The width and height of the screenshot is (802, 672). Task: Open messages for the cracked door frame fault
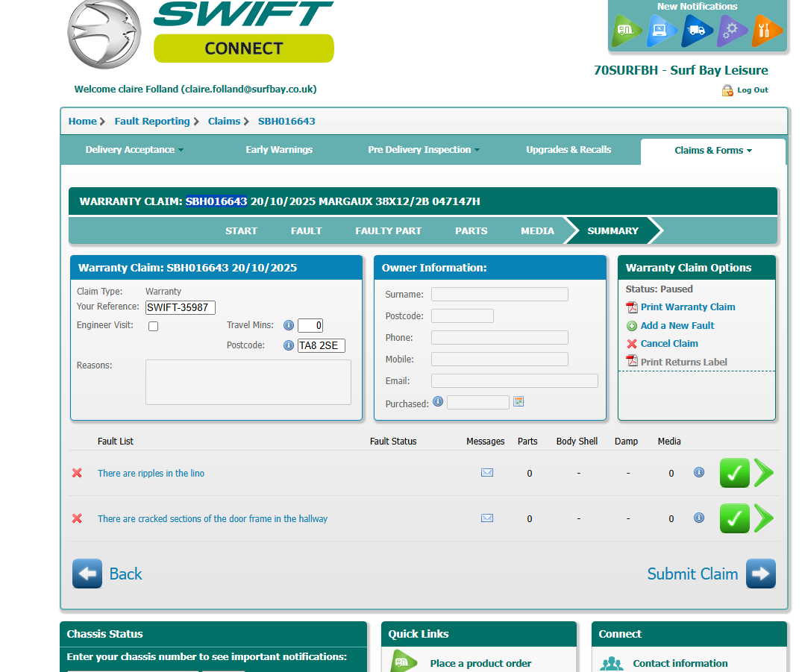point(487,518)
